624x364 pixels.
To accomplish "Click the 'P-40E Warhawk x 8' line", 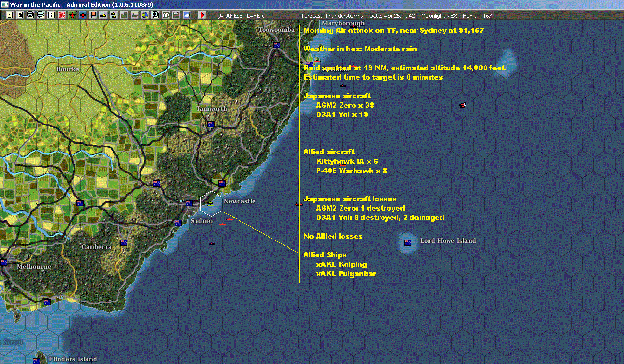I will [352, 171].
